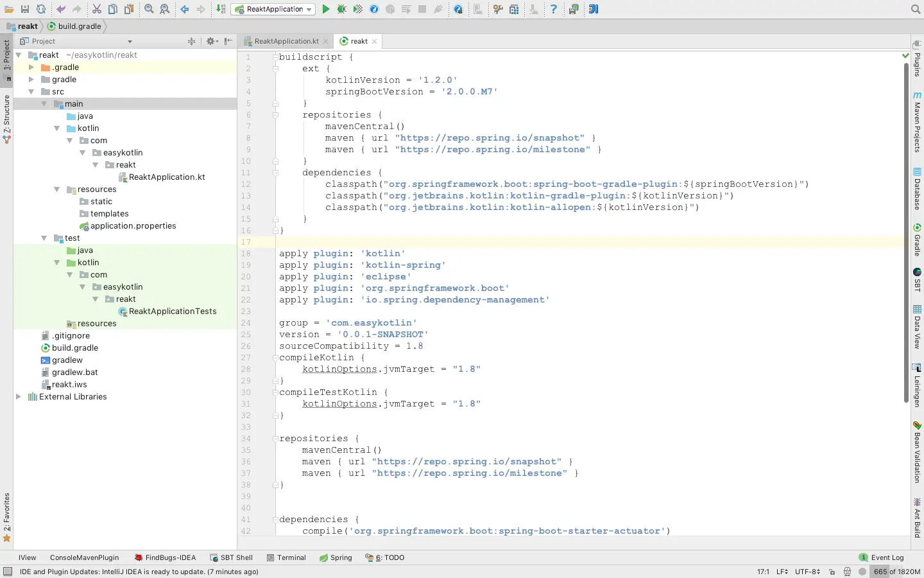This screenshot has height=578, width=924.
Task: Toggle tool window bars at bottom-left corner
Action: click(x=8, y=572)
